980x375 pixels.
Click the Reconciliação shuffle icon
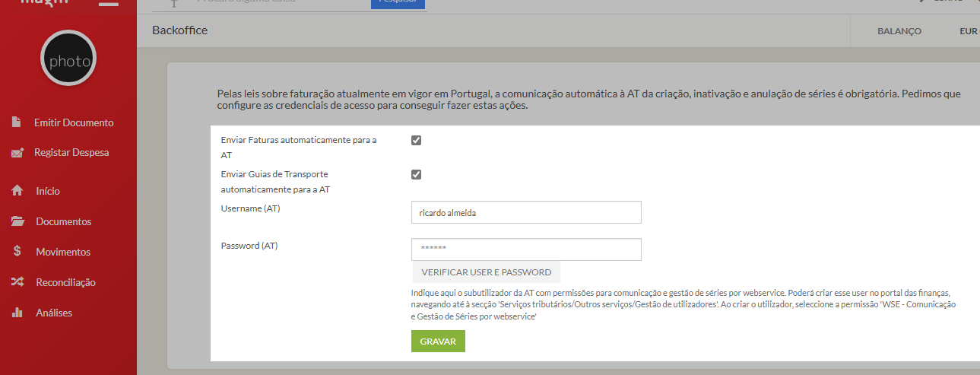[x=17, y=282]
